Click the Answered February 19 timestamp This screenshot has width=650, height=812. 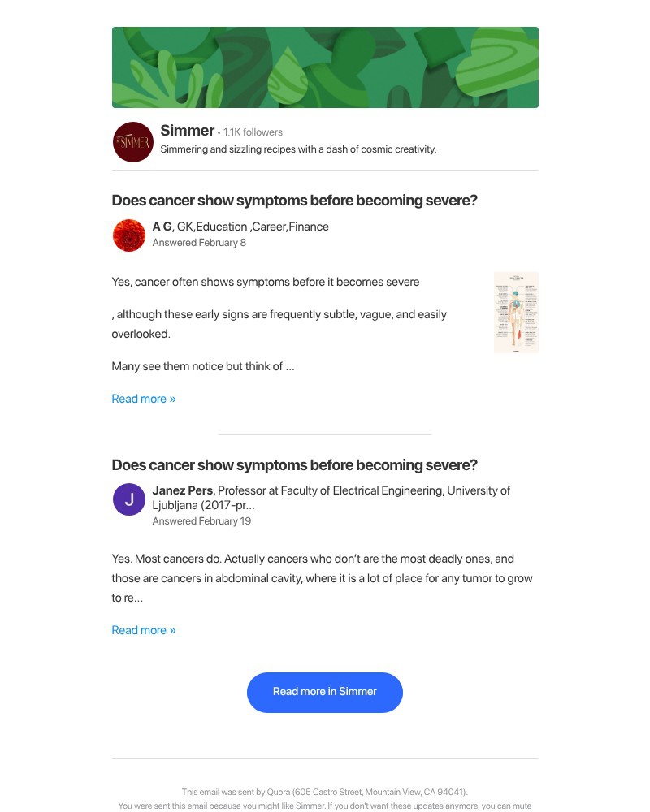(x=201, y=520)
